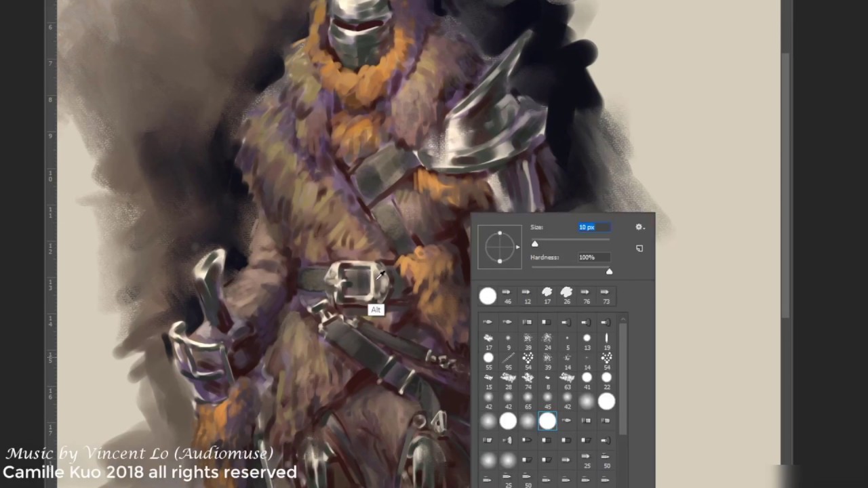Click the Size slider handle
This screenshot has width=868, height=488.
pyautogui.click(x=535, y=244)
